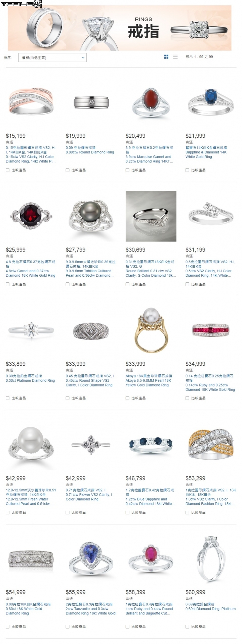
Task: Tick compare checkbox for $21,999 sapphire ring
Action: pos(187,170)
